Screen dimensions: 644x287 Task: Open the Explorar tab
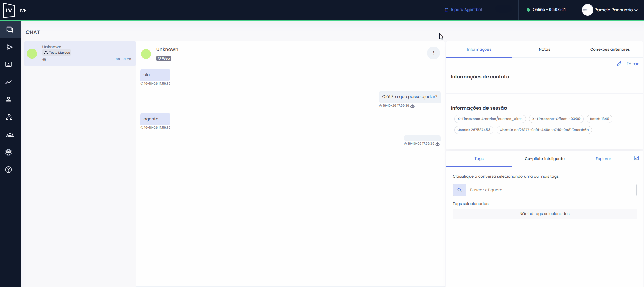[604, 159]
